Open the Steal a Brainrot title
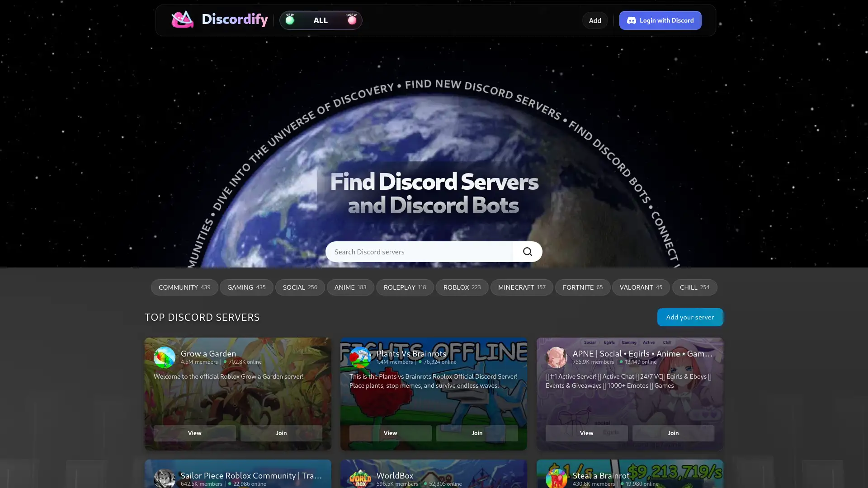The width and height of the screenshot is (868, 488). [x=601, y=475]
